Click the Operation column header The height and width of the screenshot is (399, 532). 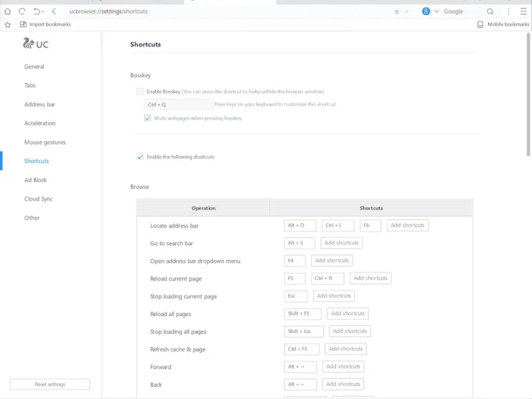(x=203, y=208)
